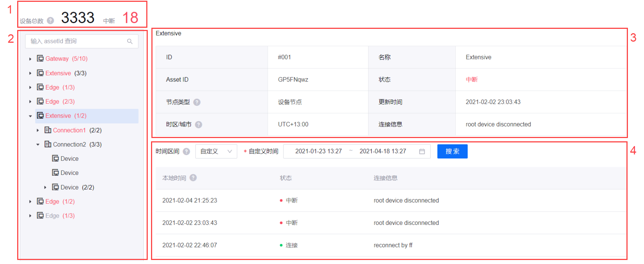644x264 pixels.
Task: Open the 自定义 time range dropdown
Action: (216, 152)
